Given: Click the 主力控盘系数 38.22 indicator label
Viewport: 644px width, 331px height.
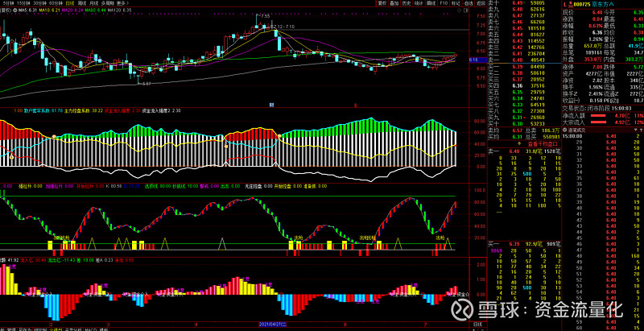Looking at the screenshot, I should tap(84, 110).
